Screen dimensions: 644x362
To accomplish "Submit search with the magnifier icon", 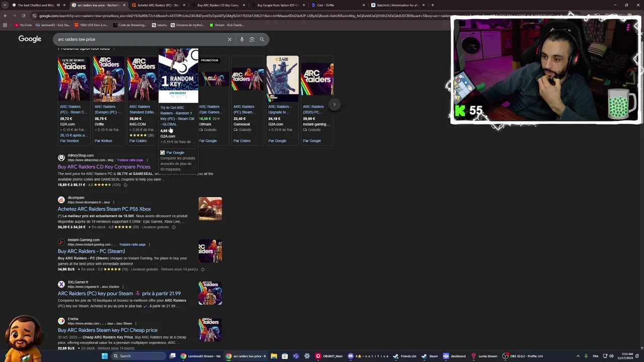I will [x=262, y=39].
